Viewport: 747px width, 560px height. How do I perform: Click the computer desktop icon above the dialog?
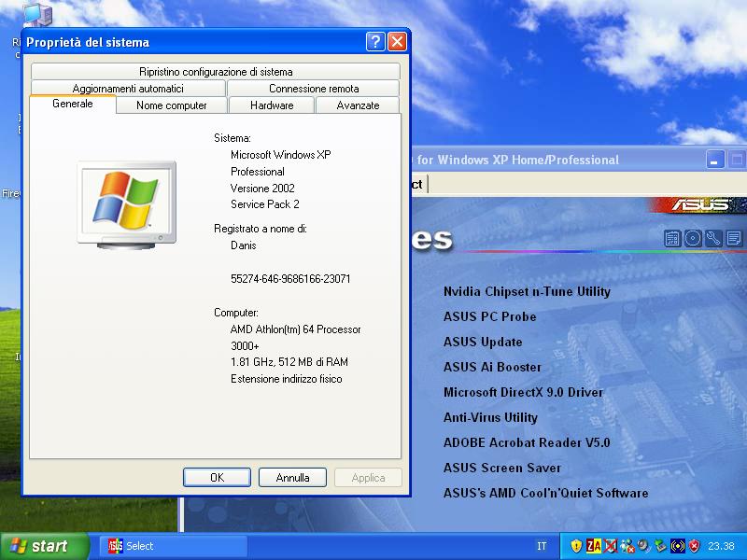click(37, 14)
